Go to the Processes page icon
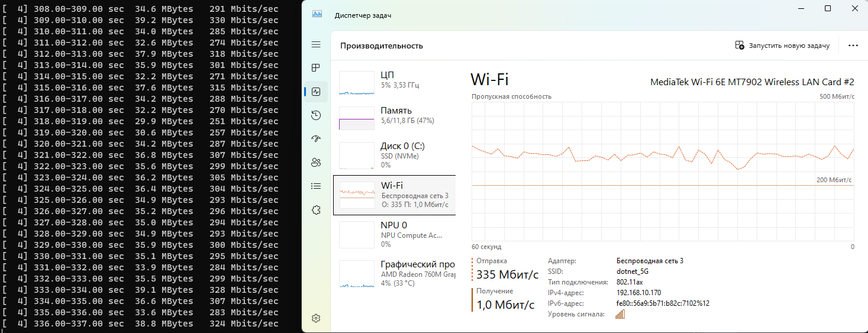Image resolution: width=868 pixels, height=333 pixels. pos(316,68)
